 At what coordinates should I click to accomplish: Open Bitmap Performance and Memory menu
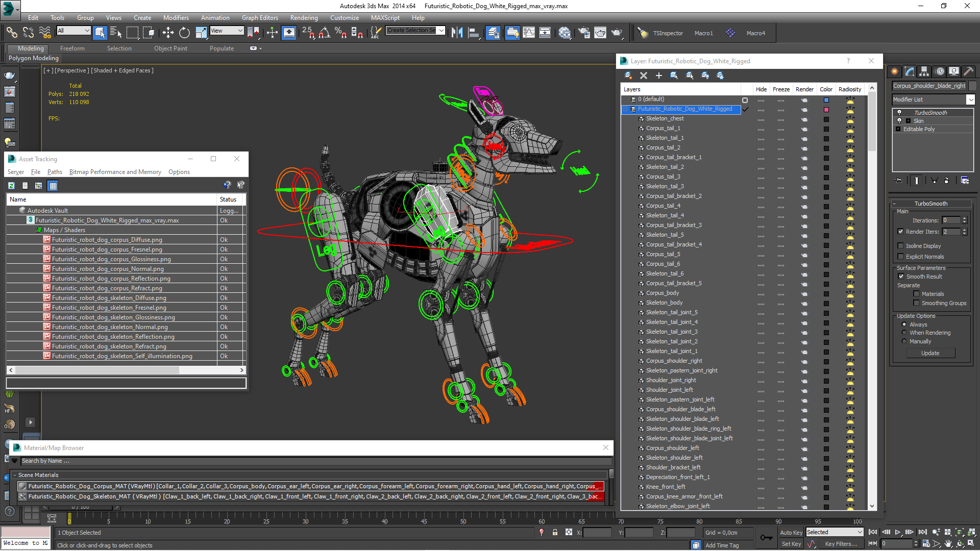[x=115, y=172]
